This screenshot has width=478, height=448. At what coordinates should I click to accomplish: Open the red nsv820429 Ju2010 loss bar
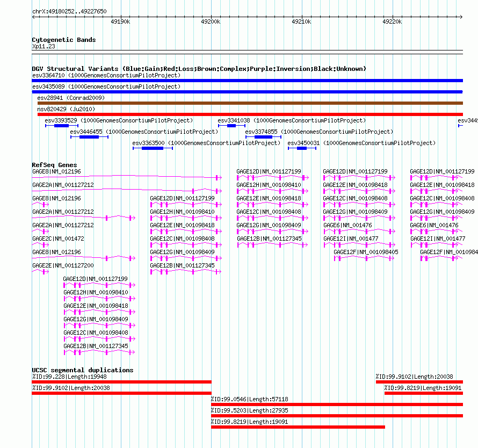pyautogui.click(x=250, y=114)
